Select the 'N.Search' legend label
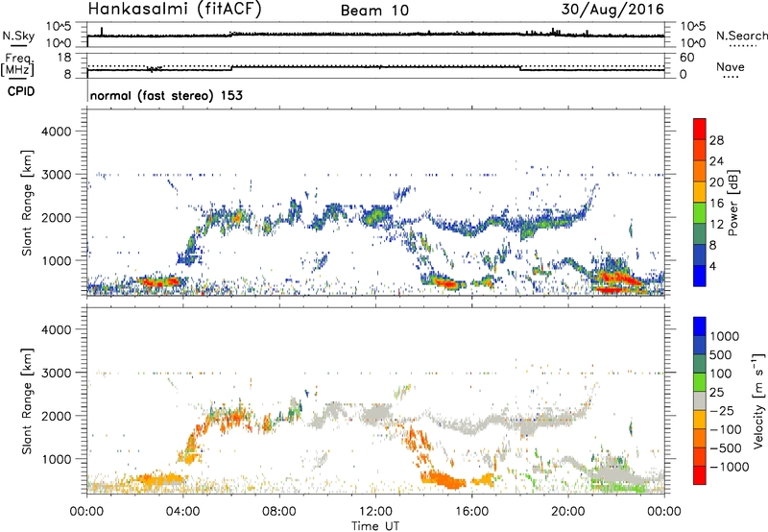Screen dimensions: 768x532 (x=741, y=36)
